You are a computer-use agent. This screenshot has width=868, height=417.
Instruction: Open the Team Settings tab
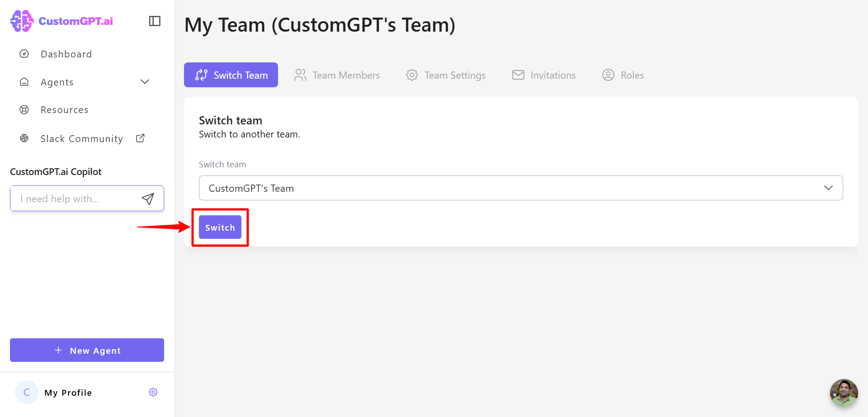tap(446, 75)
